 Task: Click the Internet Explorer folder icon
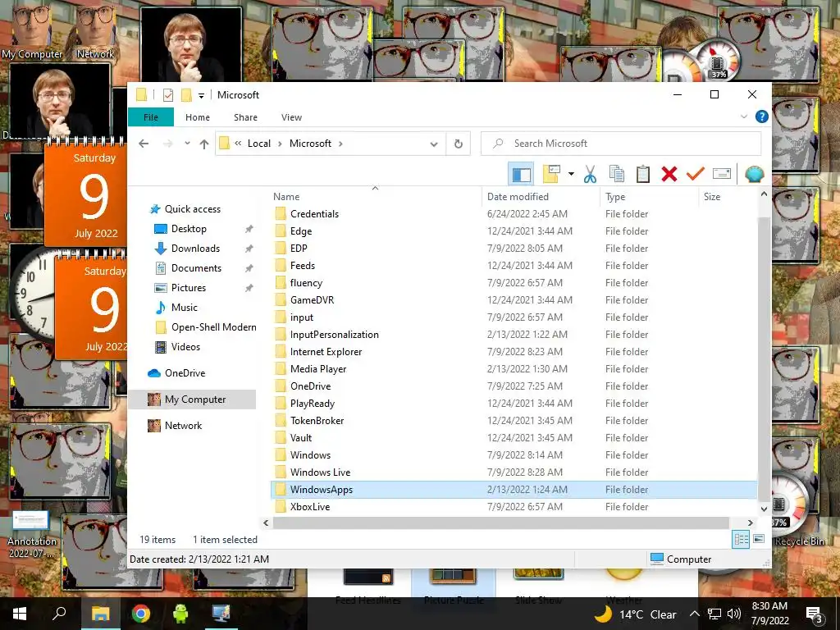[x=281, y=351]
